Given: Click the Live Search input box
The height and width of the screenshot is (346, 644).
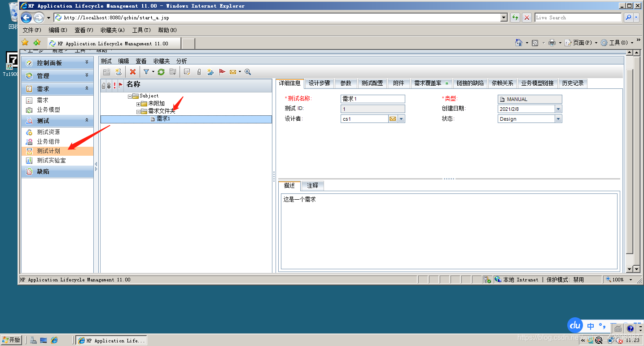Looking at the screenshot, I should (578, 18).
